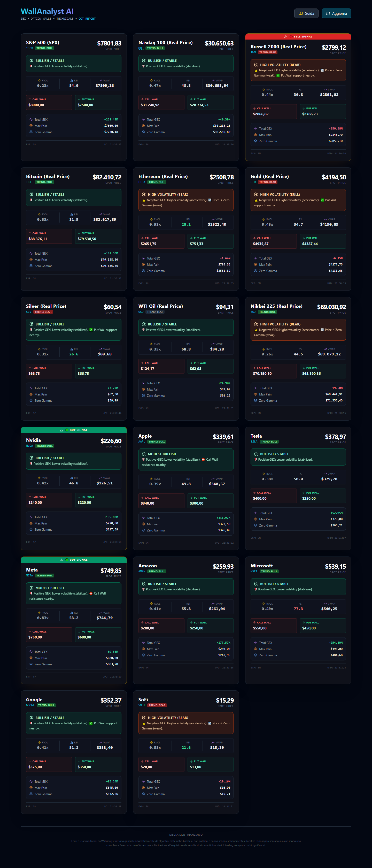Screen dimensions: 372x868
Task: Click the COT REPORT header text
Action: pos(87,19)
